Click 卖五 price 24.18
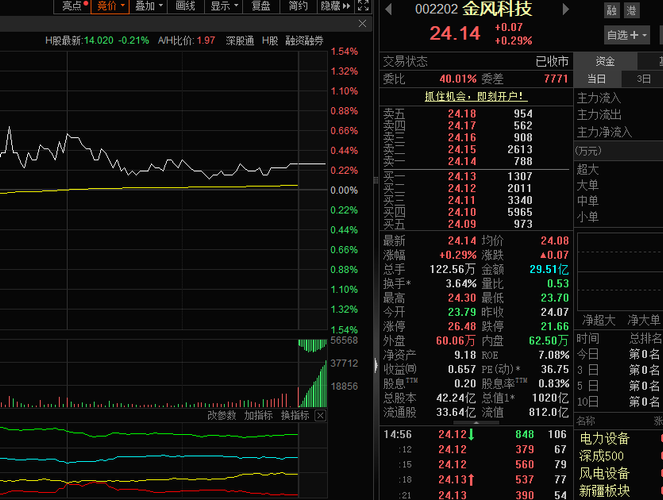 pos(462,114)
